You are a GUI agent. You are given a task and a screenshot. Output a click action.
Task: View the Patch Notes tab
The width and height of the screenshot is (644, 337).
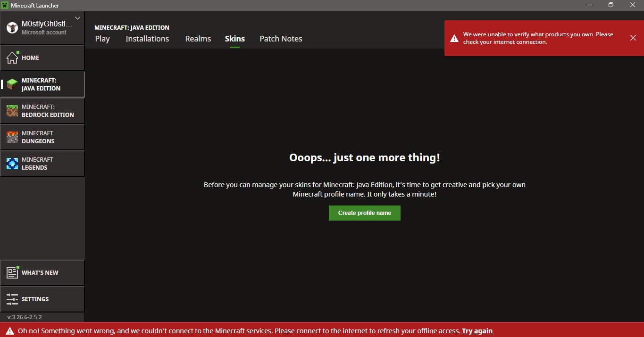click(281, 39)
